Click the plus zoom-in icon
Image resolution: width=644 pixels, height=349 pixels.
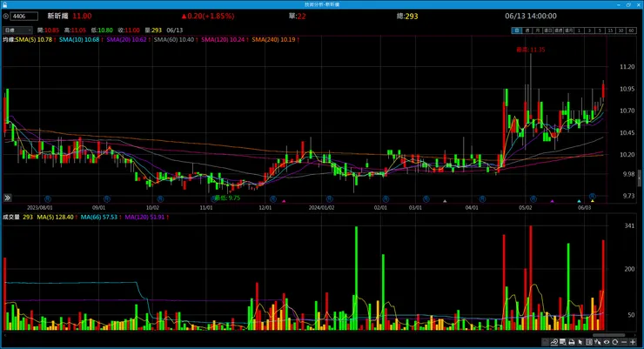(633, 342)
